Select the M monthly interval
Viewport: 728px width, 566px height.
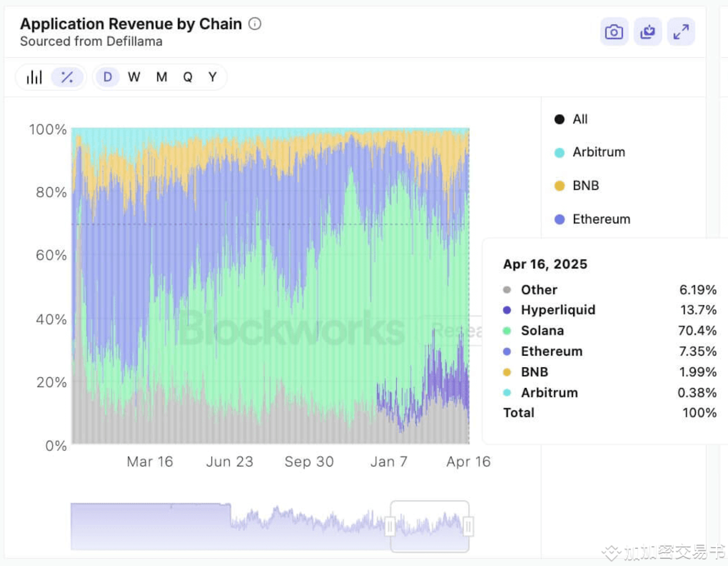162,77
